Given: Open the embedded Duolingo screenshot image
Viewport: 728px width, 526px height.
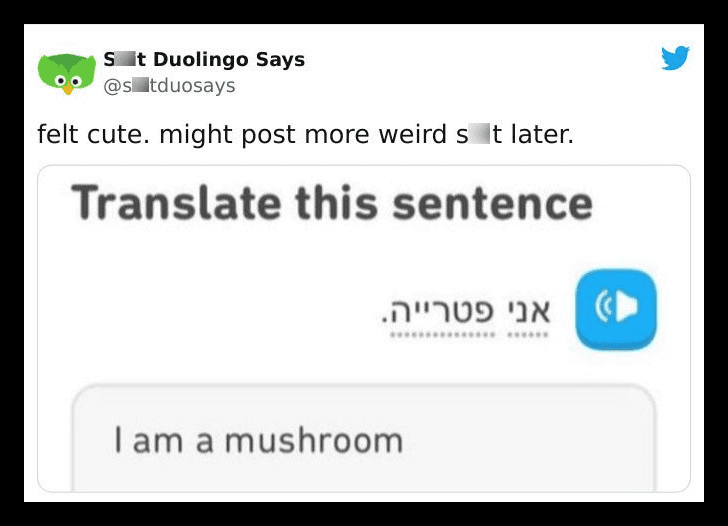Looking at the screenshot, I should point(364,328).
